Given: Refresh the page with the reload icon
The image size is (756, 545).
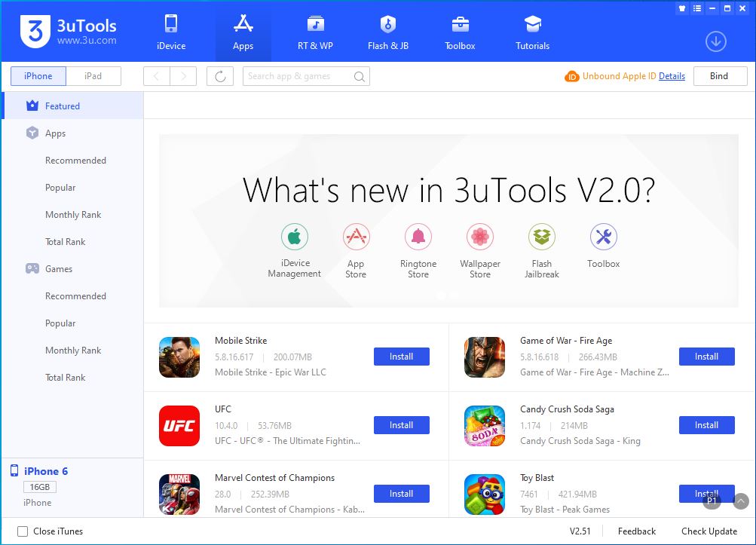Looking at the screenshot, I should pos(220,76).
